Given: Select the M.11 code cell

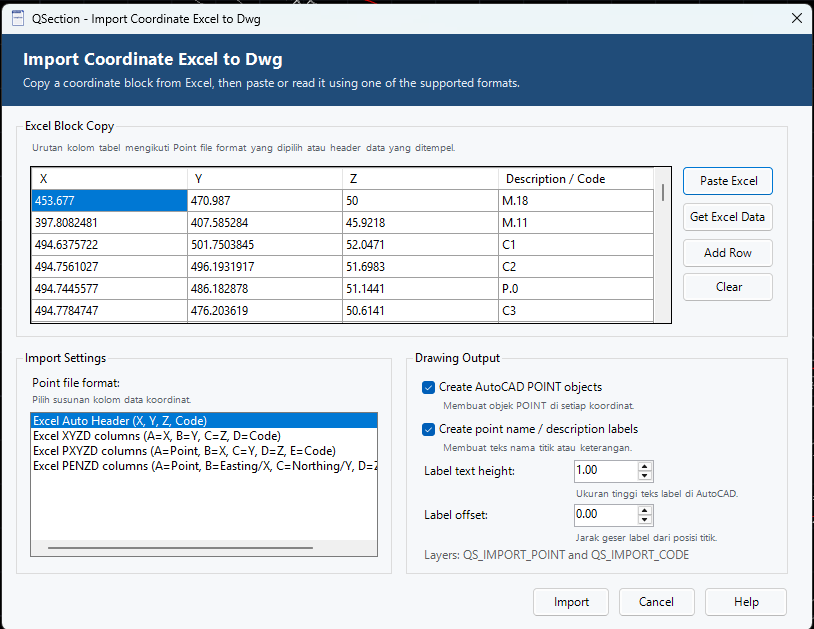Looking at the screenshot, I should click(576, 223).
